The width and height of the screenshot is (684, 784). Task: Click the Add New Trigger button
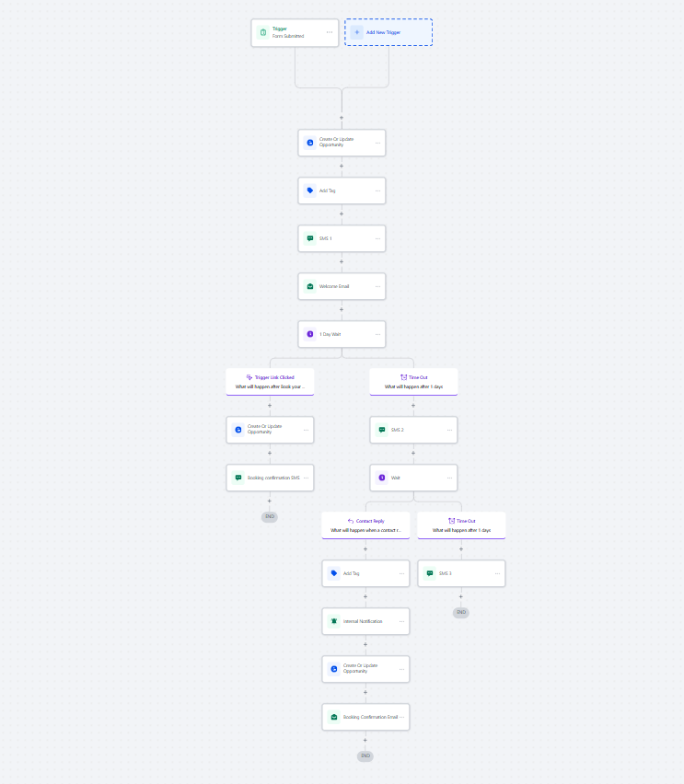point(388,32)
